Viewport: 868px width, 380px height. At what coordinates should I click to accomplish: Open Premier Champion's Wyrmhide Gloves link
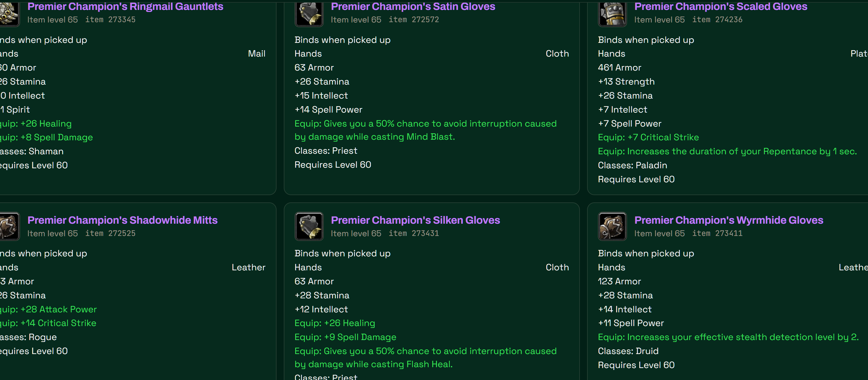click(728, 220)
